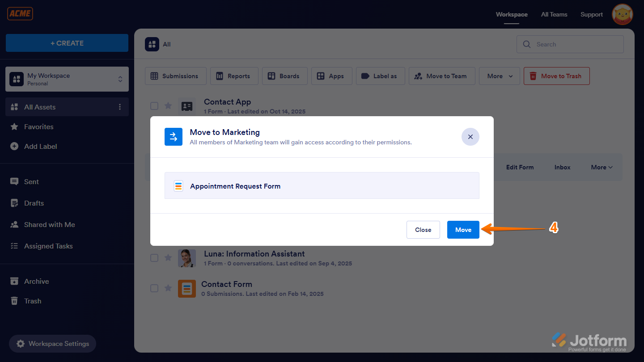Switch to the All Teams section
Image resolution: width=644 pixels, height=362 pixels.
(x=554, y=14)
